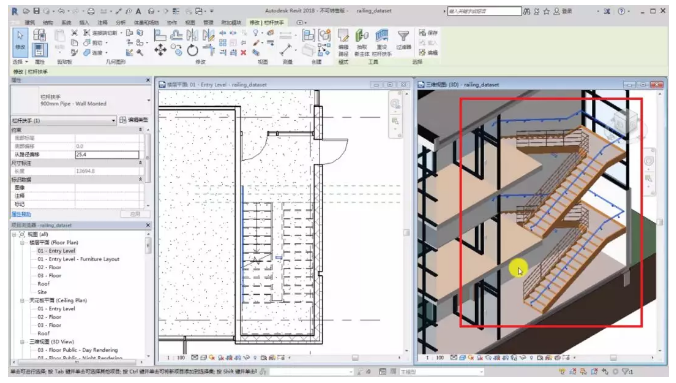
Task: Collapse the Constraints group in the Properties panel
Action: pos(140,130)
